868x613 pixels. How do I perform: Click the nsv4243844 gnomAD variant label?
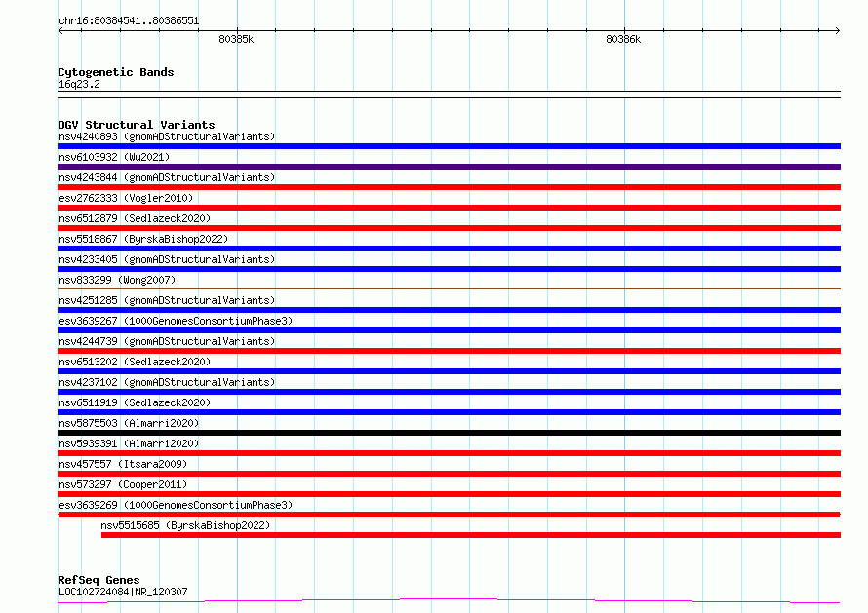[167, 177]
